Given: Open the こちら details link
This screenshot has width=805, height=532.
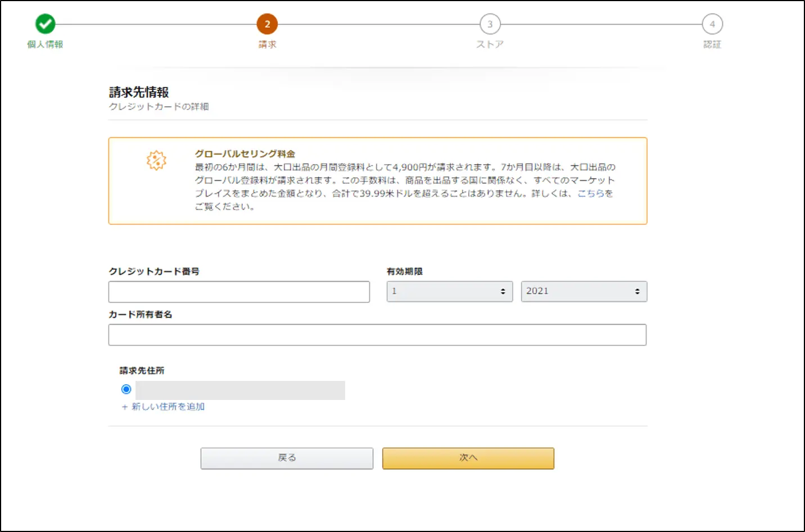Looking at the screenshot, I should tap(591, 193).
